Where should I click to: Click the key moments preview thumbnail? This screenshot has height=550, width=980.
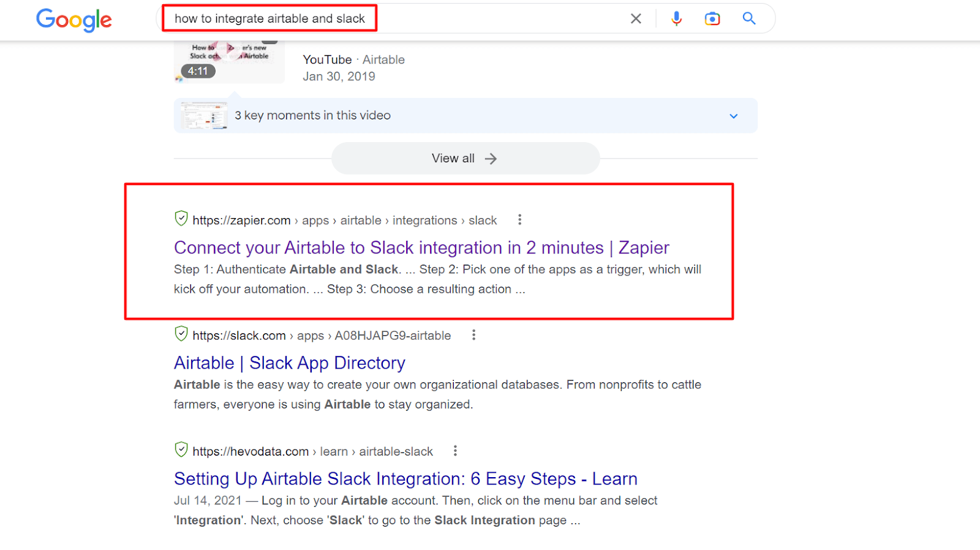(x=204, y=116)
